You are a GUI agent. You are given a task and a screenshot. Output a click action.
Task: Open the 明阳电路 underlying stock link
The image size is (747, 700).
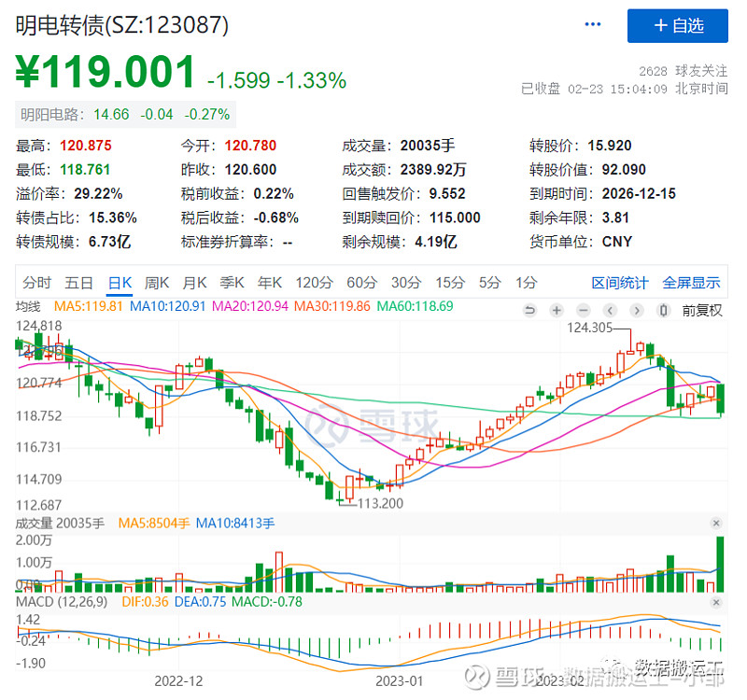125,114
